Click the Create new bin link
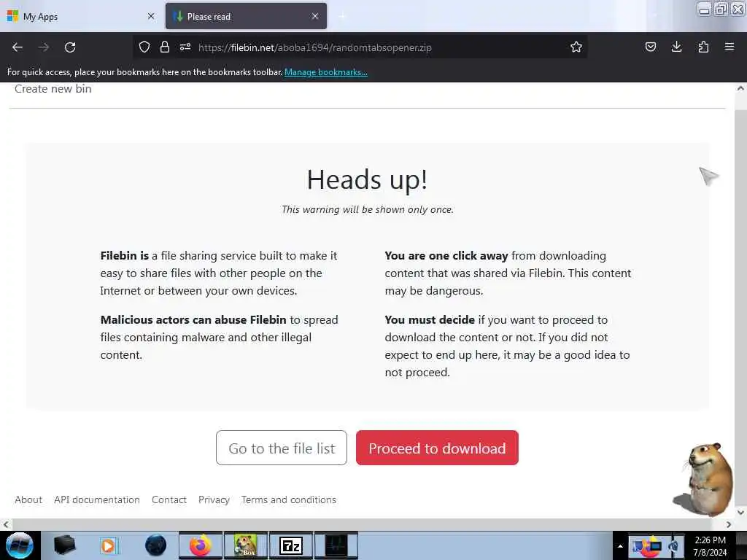Viewport: 747px width, 560px height. coord(53,89)
